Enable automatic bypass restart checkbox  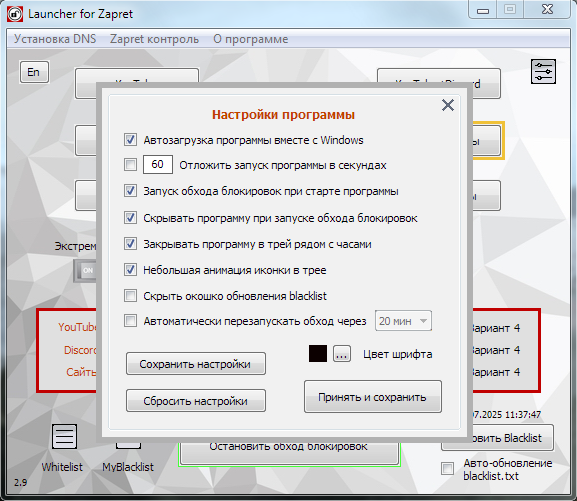(130, 321)
